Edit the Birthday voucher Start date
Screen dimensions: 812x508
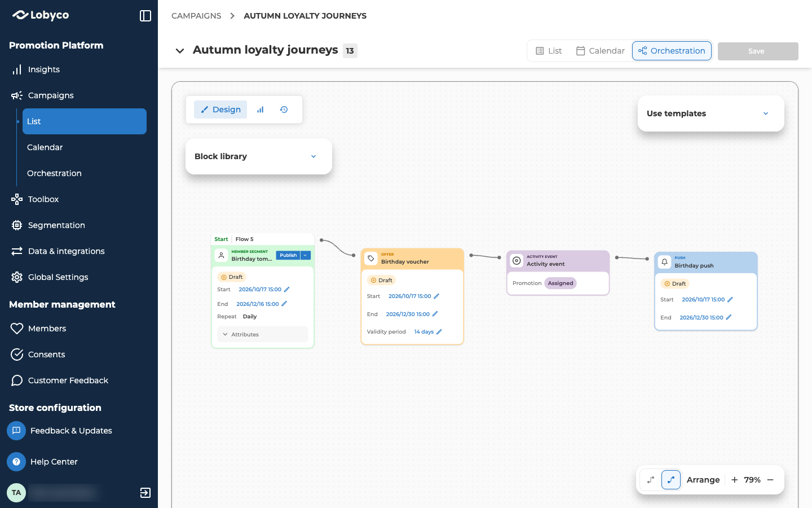[436, 296]
